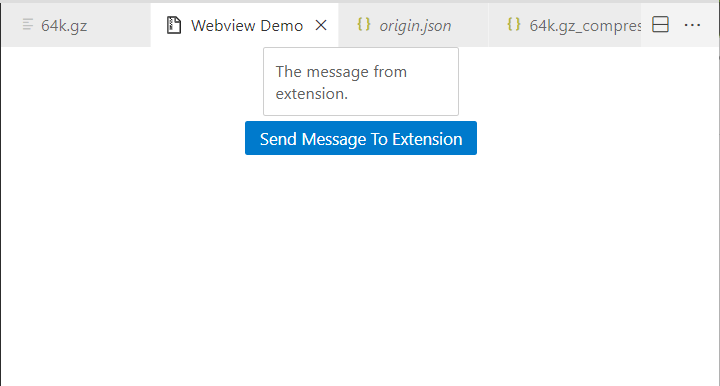Click the editor's left border sash

(x=0, y=216)
